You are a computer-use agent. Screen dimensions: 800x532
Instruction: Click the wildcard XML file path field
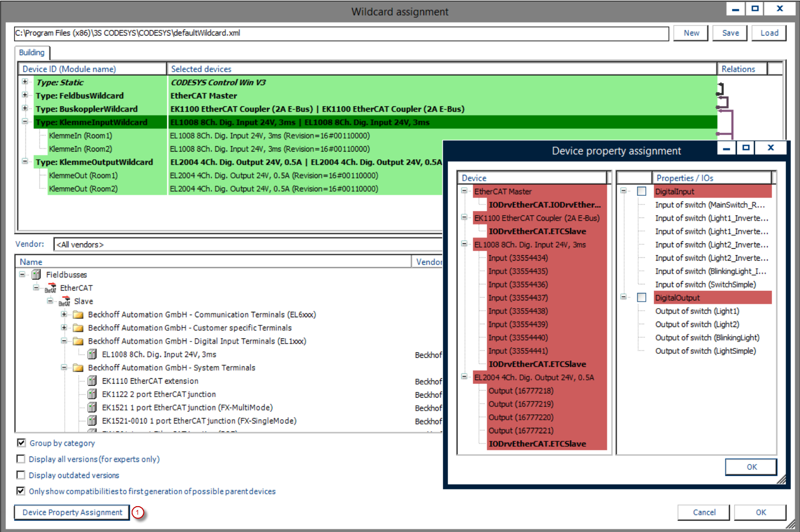coord(341,33)
